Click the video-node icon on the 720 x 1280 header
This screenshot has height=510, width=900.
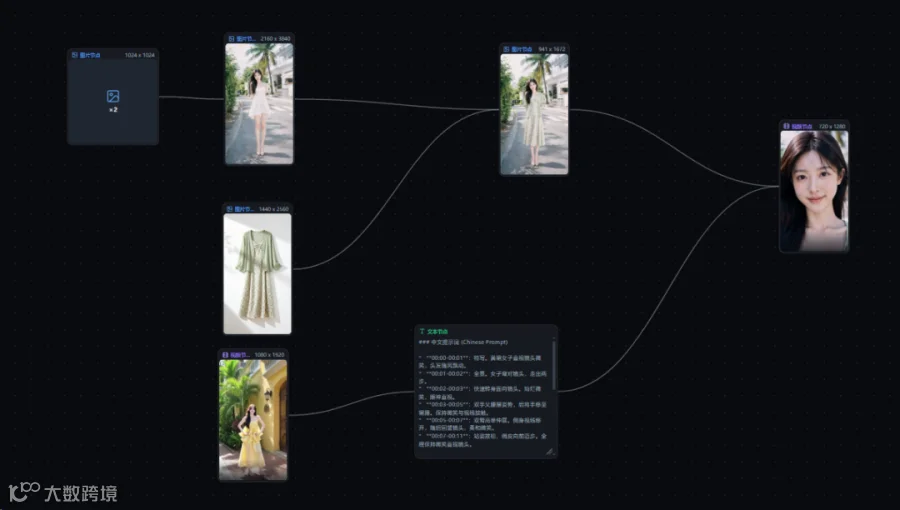[786, 126]
